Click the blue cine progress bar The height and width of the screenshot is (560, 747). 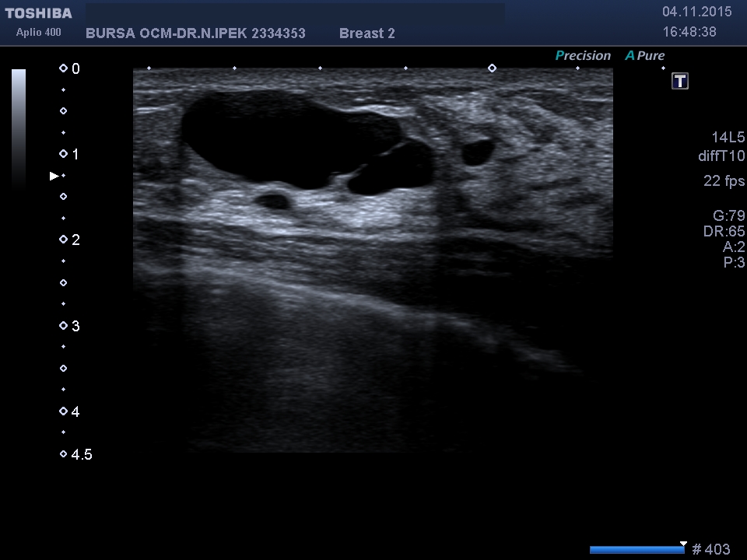click(637, 550)
